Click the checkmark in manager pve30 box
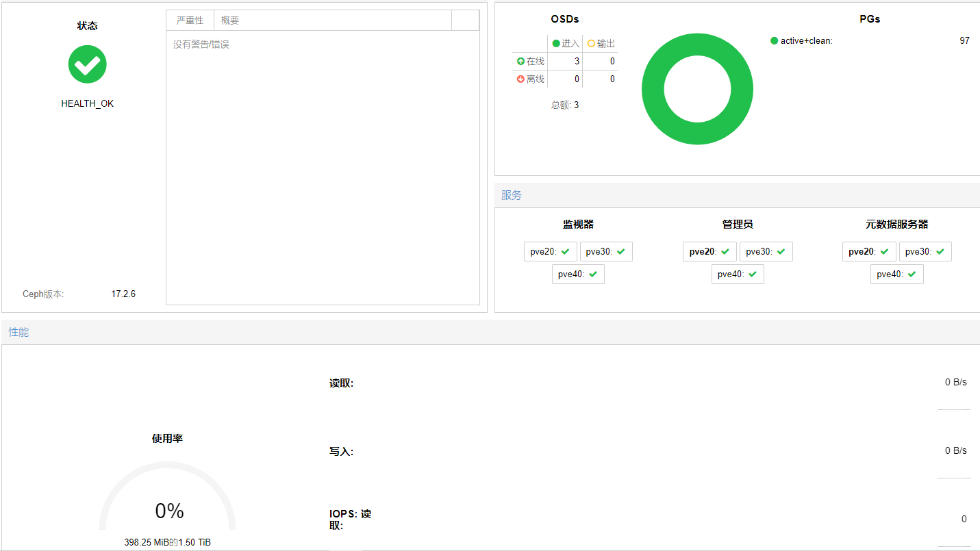 point(781,251)
